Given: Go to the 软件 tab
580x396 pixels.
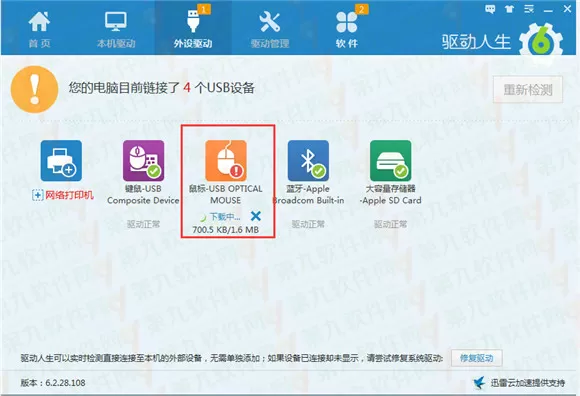Looking at the screenshot, I should pyautogui.click(x=347, y=29).
